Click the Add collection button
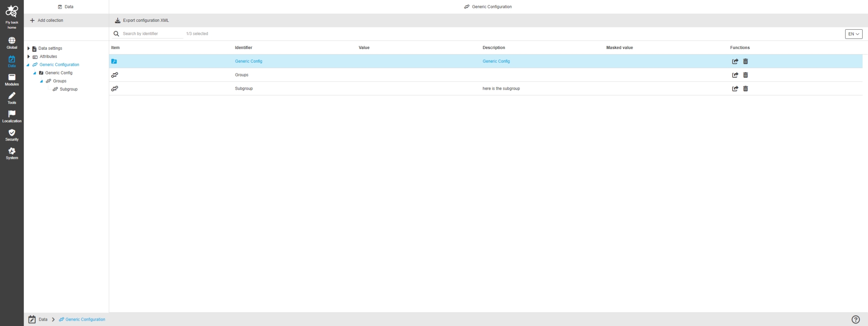This screenshot has width=868, height=326. tap(46, 20)
